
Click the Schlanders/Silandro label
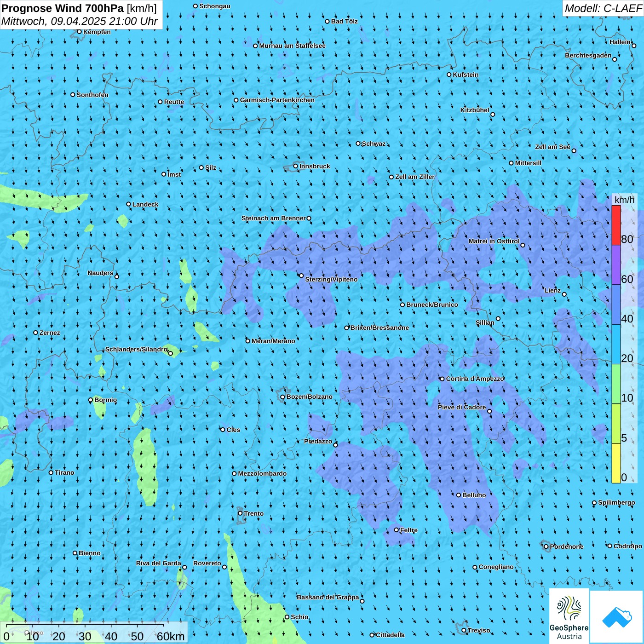pyautogui.click(x=136, y=349)
